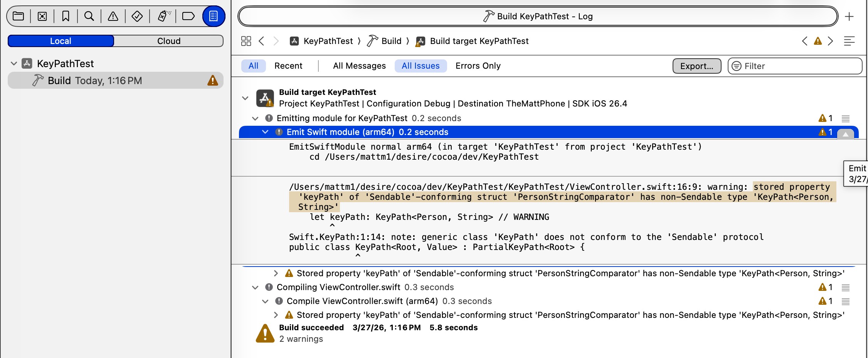Click warning count on Compile ViewController.swift (arm64) row
This screenshot has height=358, width=868.
pos(826,301)
